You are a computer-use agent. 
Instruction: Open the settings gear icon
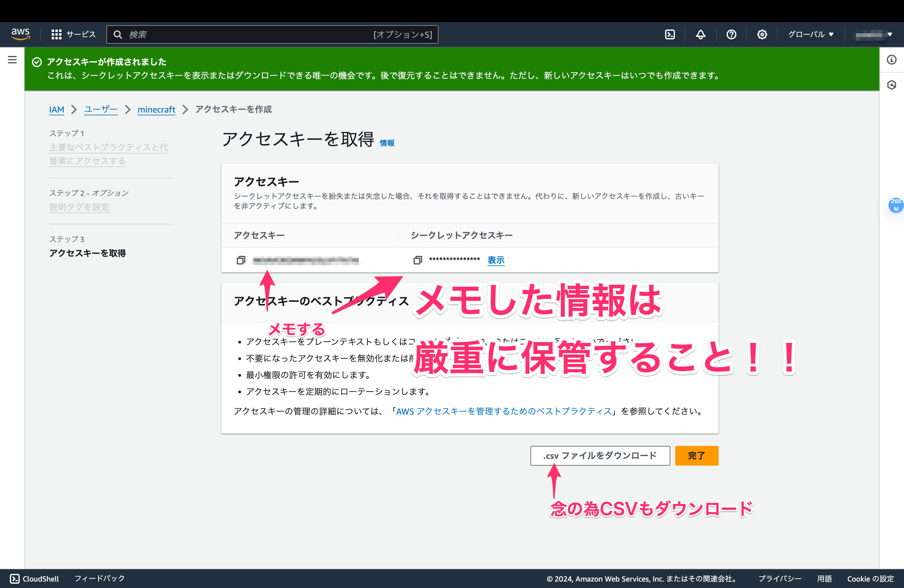[x=762, y=34]
